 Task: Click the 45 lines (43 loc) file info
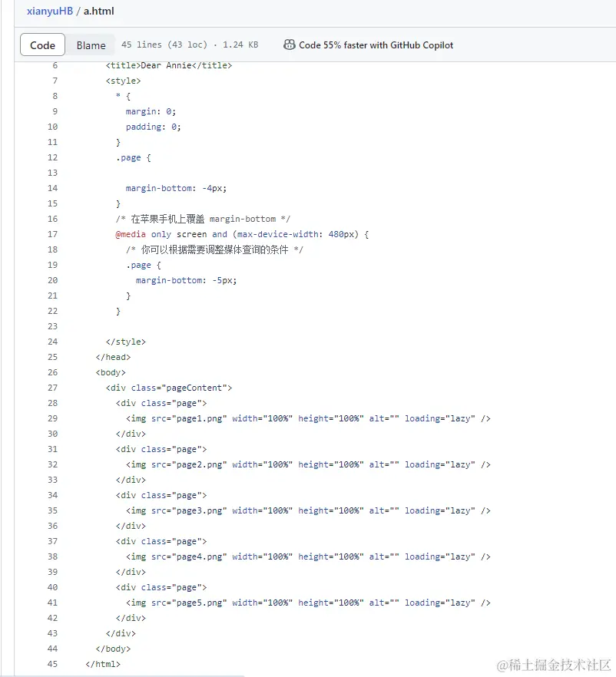pyautogui.click(x=164, y=45)
